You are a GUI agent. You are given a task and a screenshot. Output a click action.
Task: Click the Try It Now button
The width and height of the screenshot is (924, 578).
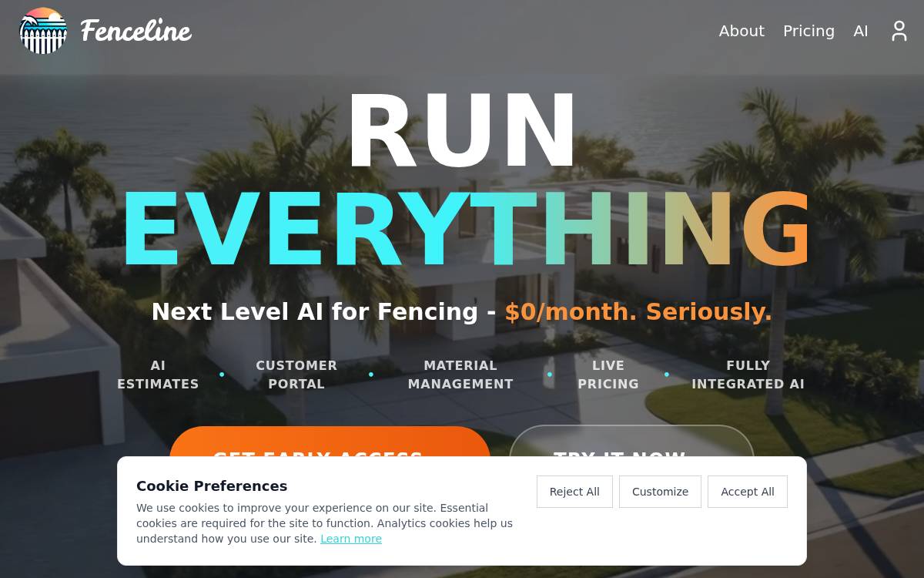[631, 442]
